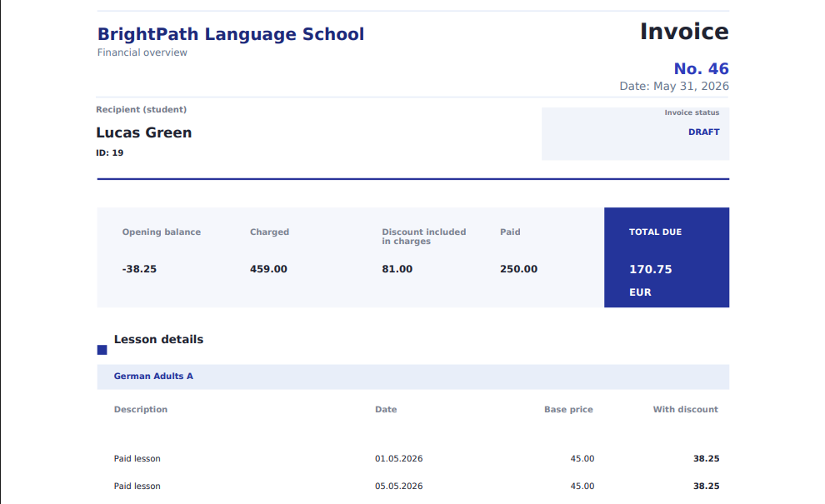Select base price 45.00 for 01.05.2026
The image size is (825, 504).
(582, 459)
